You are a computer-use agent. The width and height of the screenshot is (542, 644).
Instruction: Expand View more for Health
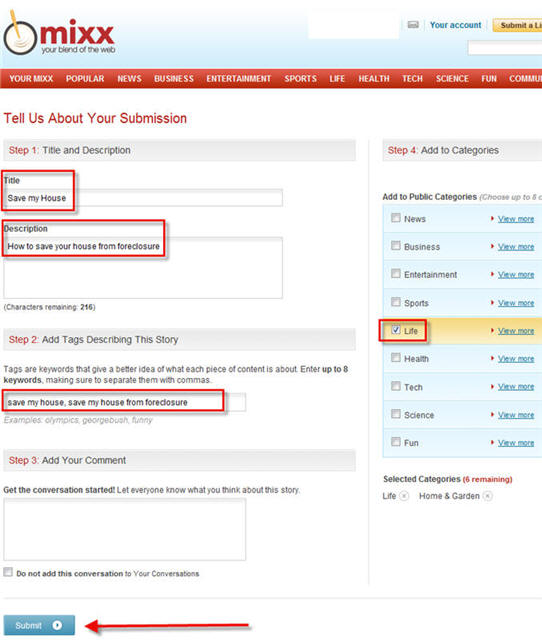(516, 359)
